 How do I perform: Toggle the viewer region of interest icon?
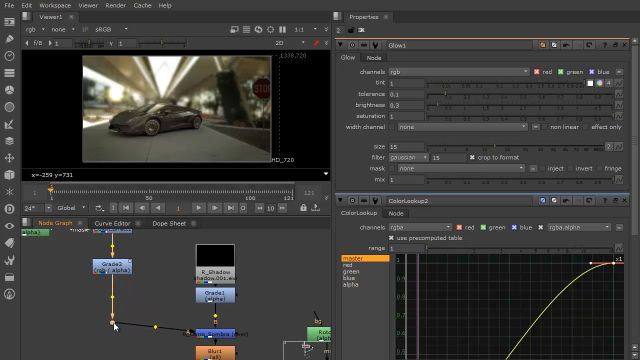[x=271, y=29]
